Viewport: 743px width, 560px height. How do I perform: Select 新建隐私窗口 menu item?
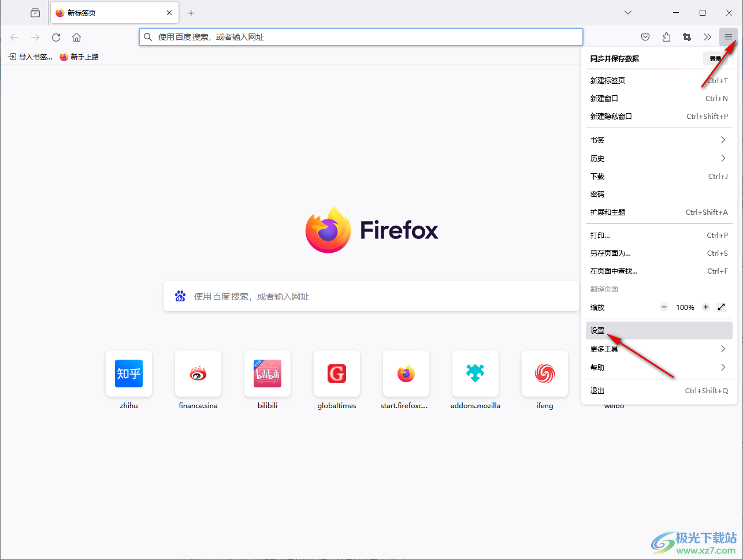point(659,117)
